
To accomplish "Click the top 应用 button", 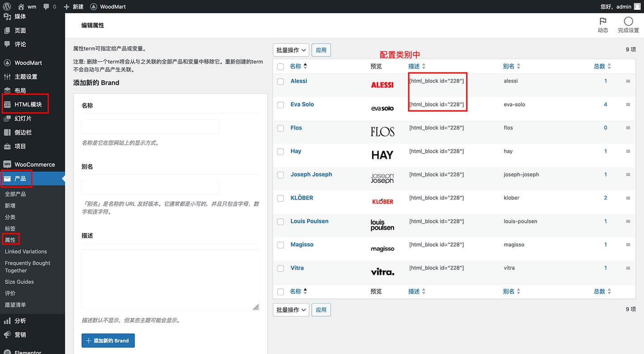I will [321, 50].
